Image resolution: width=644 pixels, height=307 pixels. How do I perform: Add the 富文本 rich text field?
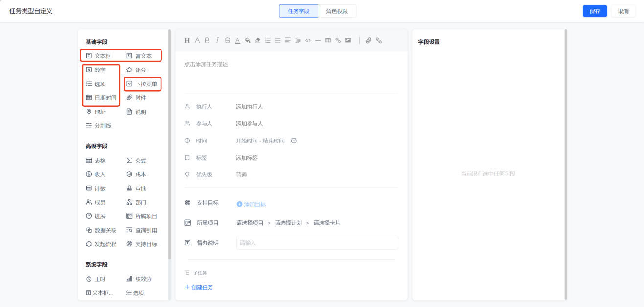139,56
